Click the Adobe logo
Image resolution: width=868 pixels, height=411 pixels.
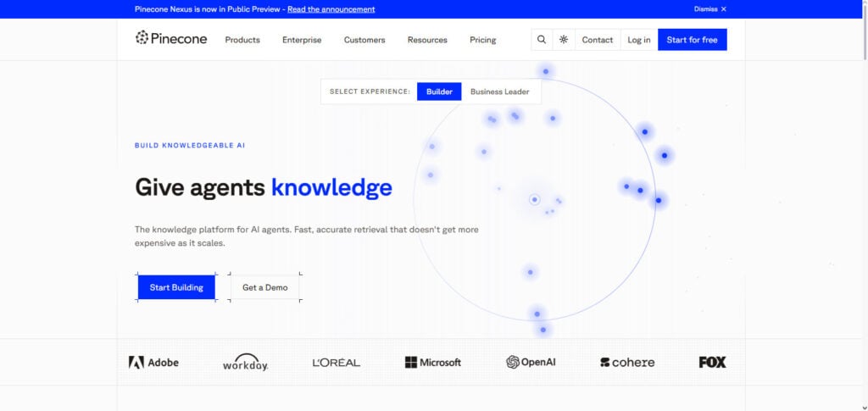(x=154, y=363)
